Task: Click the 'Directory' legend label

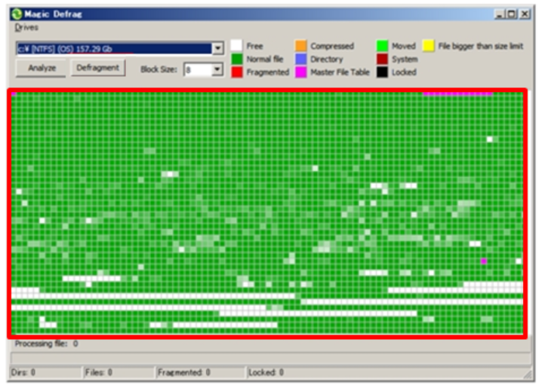Action: tap(326, 59)
